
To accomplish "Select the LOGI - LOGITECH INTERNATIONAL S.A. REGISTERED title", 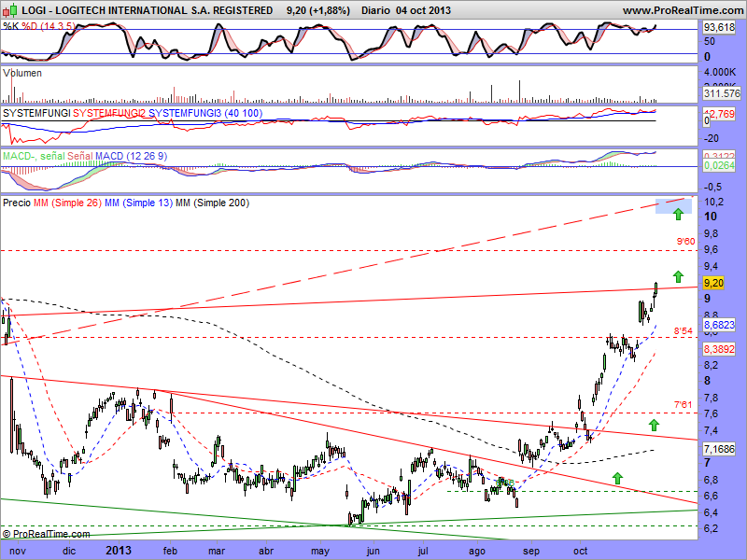I will [x=148, y=10].
